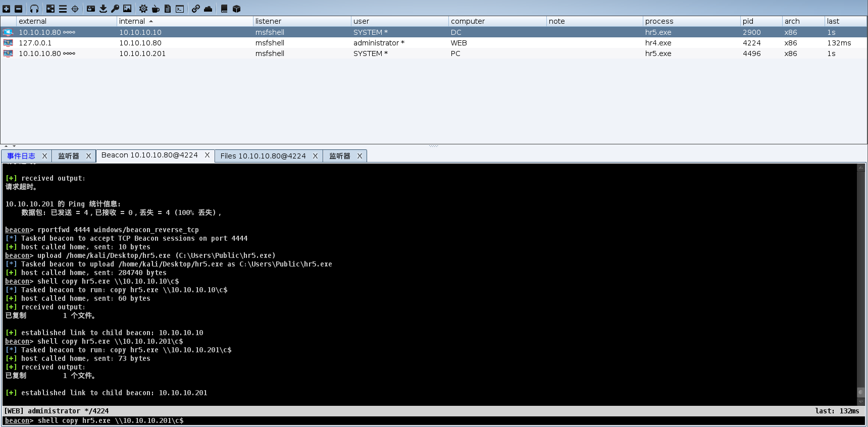Viewport: 868px width, 427px height.
Task: Switch to pivot graph view
Action: (50, 9)
